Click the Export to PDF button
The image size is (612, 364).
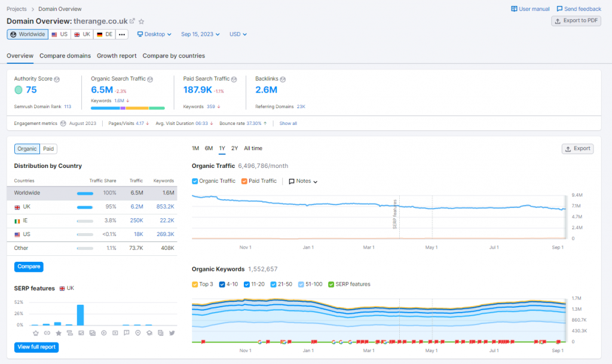[x=576, y=21]
